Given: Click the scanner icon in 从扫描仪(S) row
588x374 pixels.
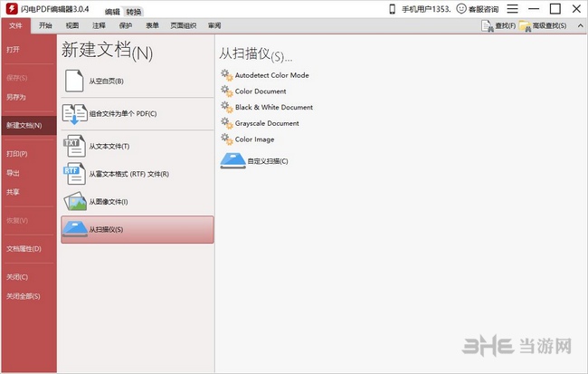Looking at the screenshot, I should tap(75, 229).
